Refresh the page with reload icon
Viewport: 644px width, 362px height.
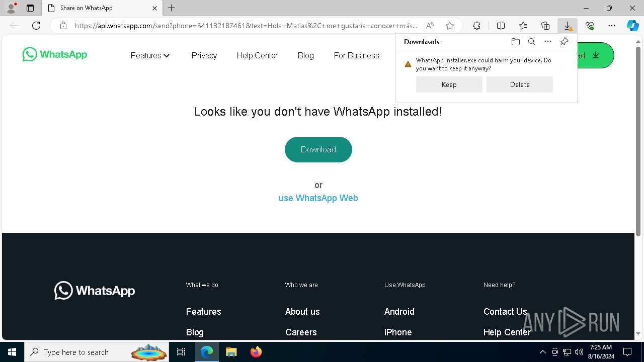[36, 26]
